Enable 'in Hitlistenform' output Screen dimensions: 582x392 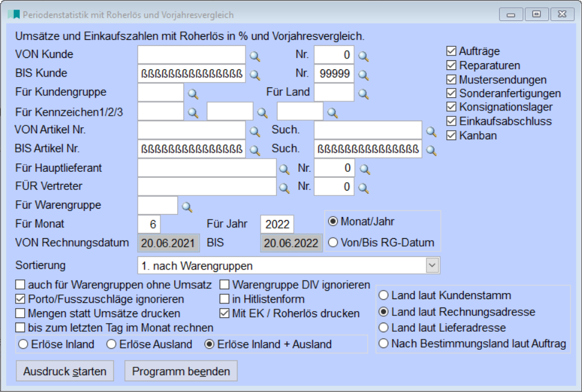(x=225, y=298)
